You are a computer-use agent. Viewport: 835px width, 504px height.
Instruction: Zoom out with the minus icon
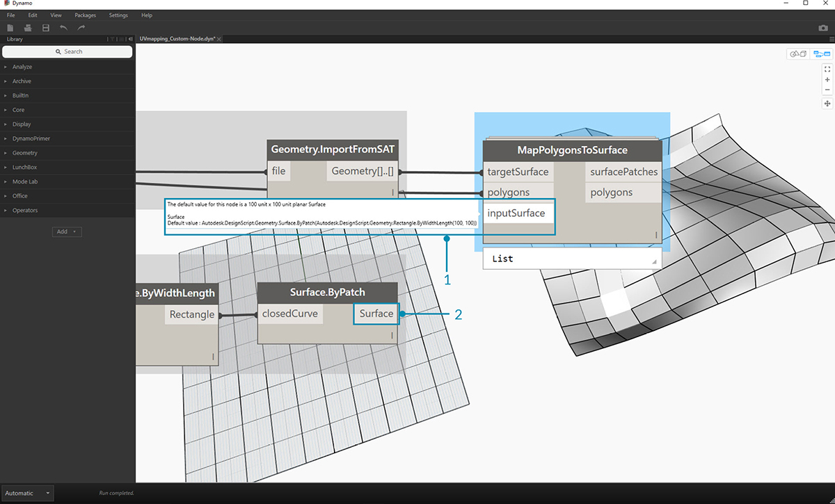point(827,90)
